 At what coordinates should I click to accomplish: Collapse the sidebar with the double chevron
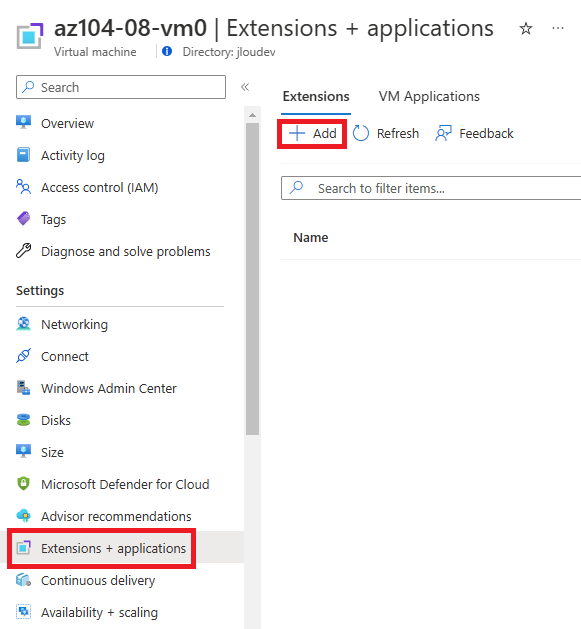tap(245, 87)
